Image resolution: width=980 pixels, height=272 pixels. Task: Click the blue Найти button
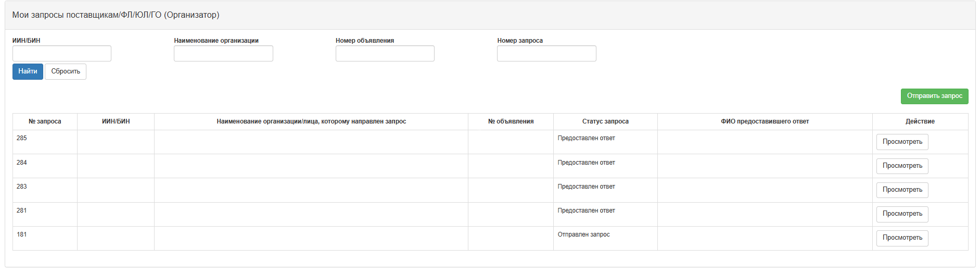28,71
